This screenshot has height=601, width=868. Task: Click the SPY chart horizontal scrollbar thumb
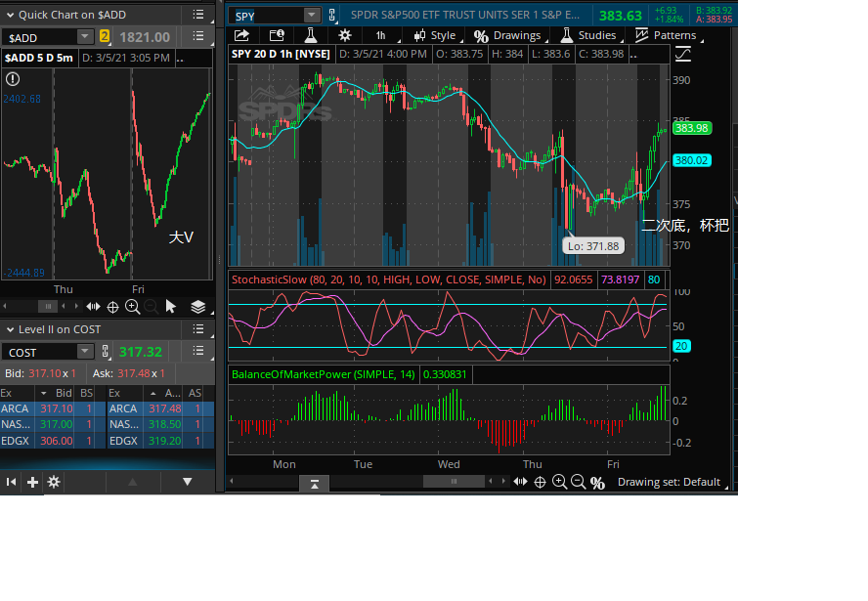[x=454, y=482]
